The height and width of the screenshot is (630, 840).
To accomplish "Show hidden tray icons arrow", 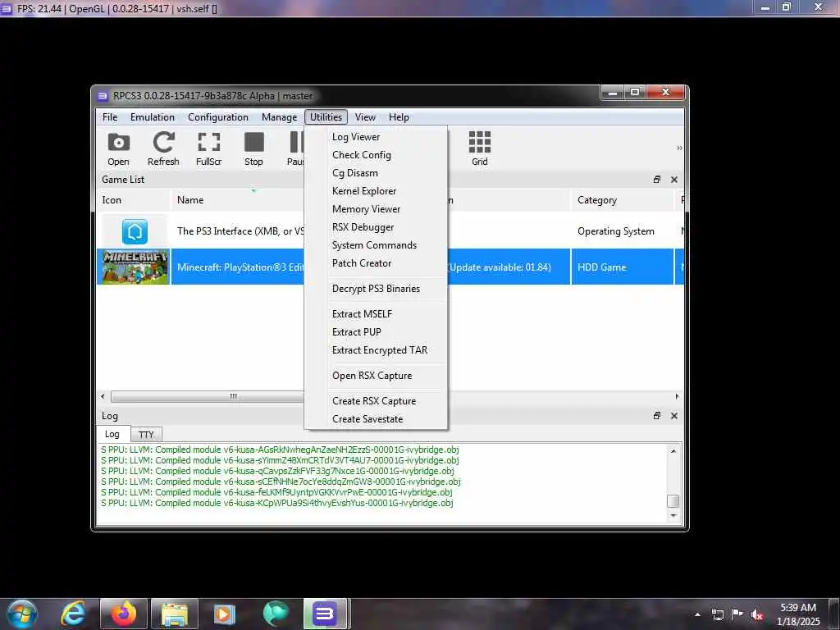I will 697,614.
